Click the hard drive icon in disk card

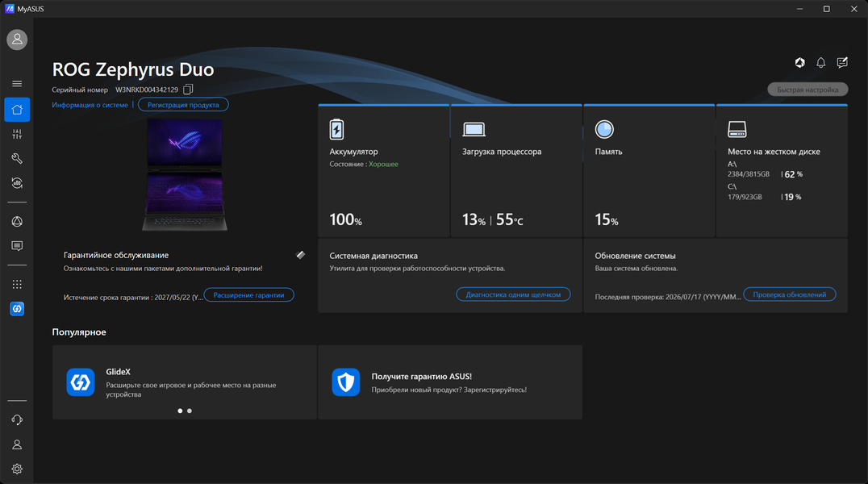(x=737, y=129)
